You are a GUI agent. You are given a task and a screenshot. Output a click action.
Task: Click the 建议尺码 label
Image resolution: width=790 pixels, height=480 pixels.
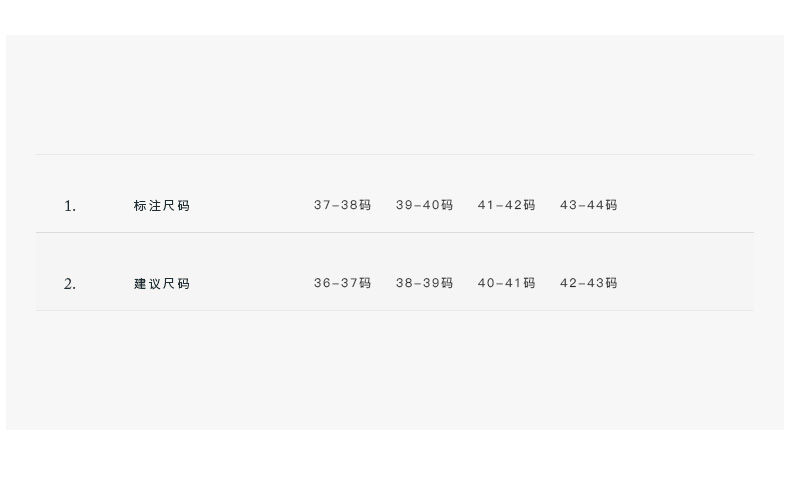[162, 284]
